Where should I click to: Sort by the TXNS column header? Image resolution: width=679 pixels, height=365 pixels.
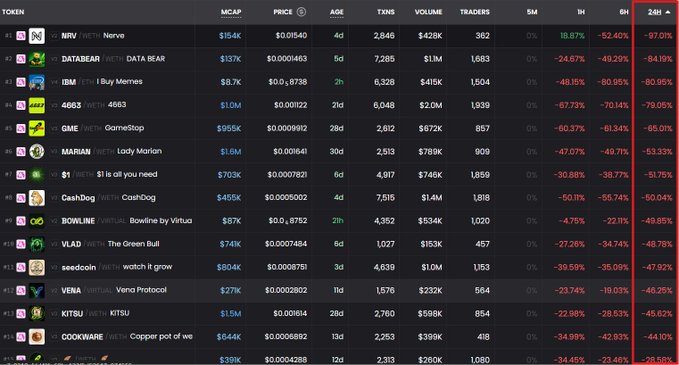point(385,12)
